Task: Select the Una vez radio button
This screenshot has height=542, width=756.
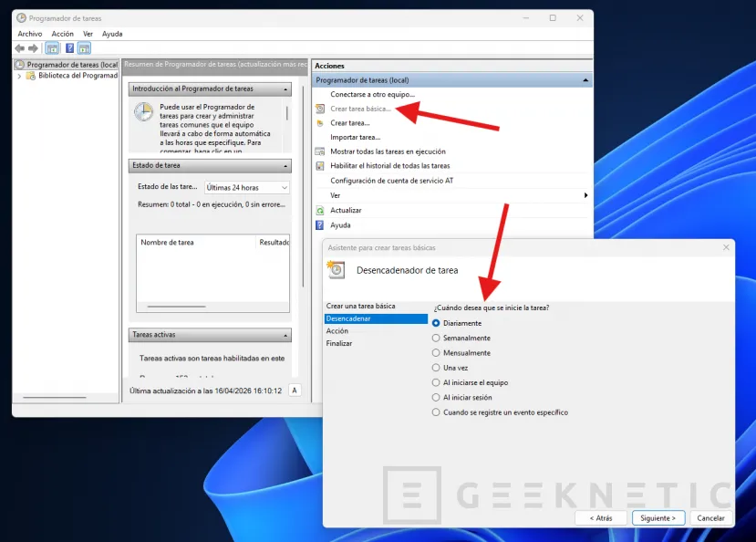Action: click(436, 368)
